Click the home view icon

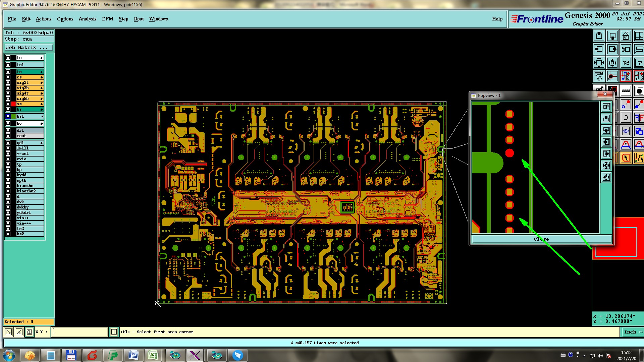(626, 36)
